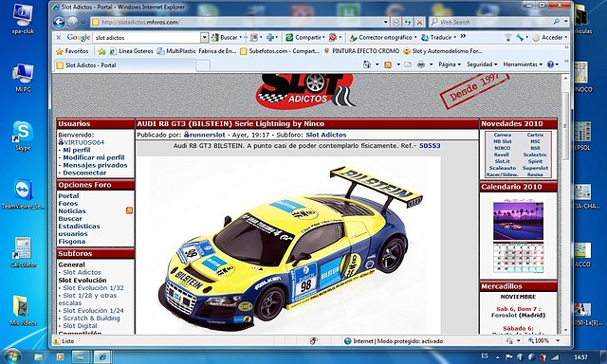Viewport: 607px width, 364px height.
Task: Open the Mensajes privados link
Action: coord(95,165)
